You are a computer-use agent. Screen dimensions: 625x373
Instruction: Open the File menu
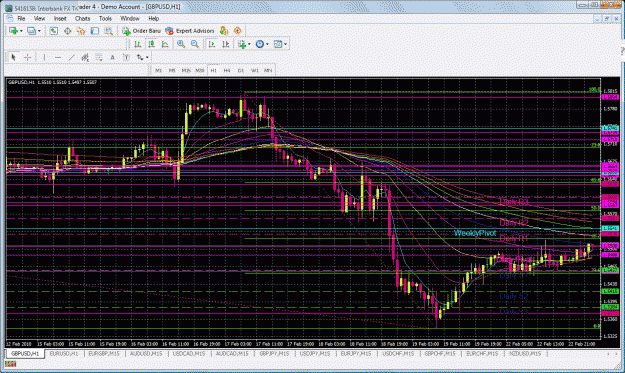pos(21,18)
